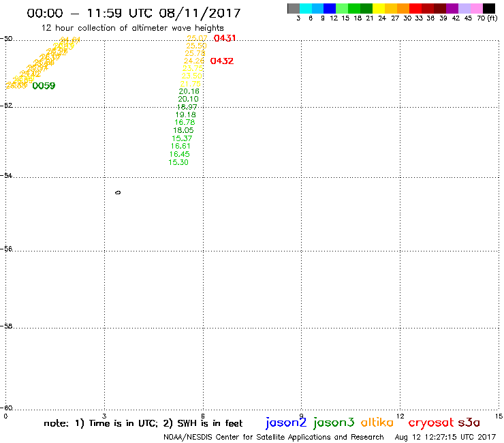
Task: Click the latitude label -54
Action: click(6, 176)
